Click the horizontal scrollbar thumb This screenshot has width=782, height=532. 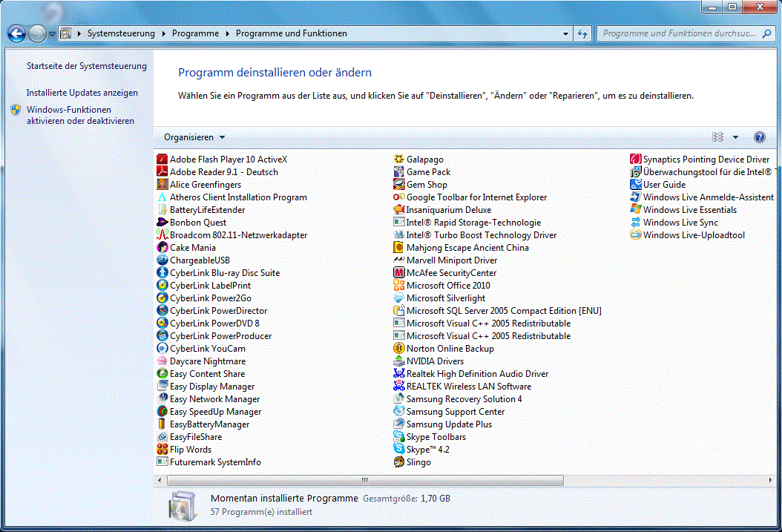tap(365, 480)
